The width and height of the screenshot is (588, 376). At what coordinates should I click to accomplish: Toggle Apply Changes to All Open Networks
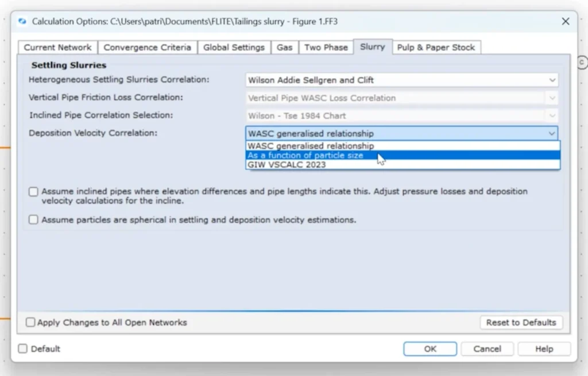[x=30, y=323]
